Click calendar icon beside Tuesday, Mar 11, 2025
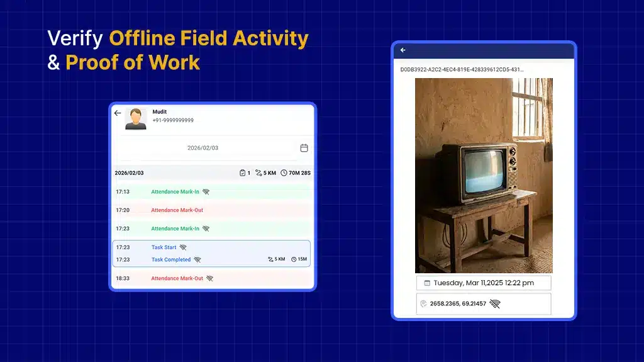This screenshot has height=362, width=644. pyautogui.click(x=427, y=283)
